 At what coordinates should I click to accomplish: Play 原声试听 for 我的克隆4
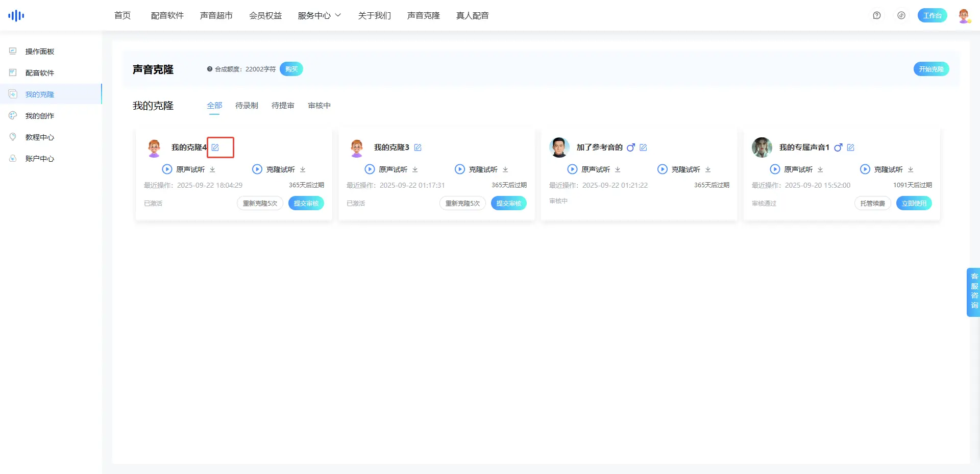(167, 169)
